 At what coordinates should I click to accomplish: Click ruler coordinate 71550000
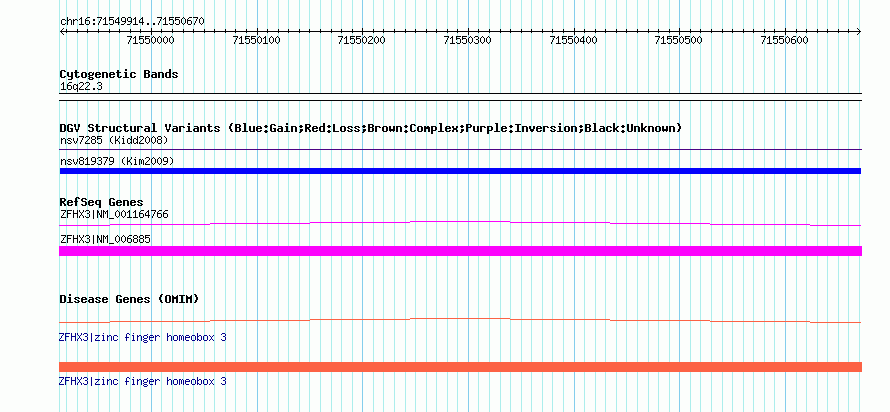(x=150, y=40)
